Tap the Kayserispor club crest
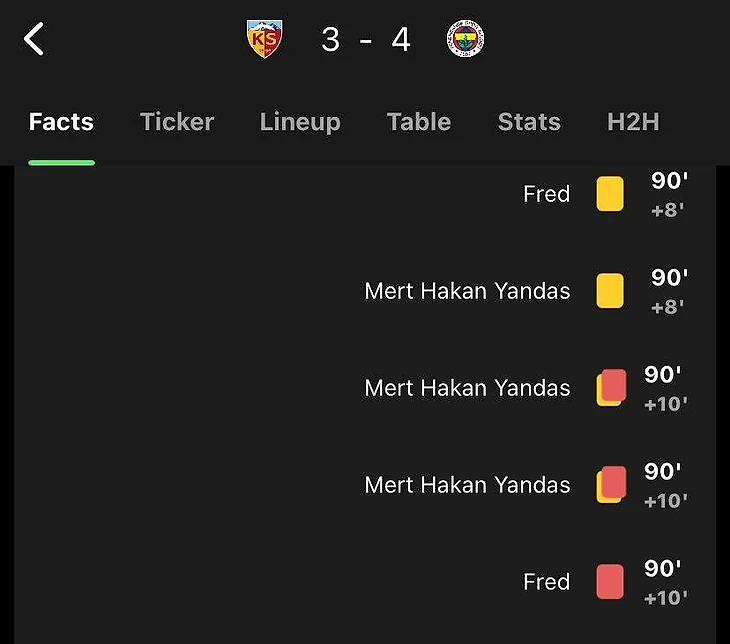This screenshot has height=644, width=730. click(x=264, y=40)
